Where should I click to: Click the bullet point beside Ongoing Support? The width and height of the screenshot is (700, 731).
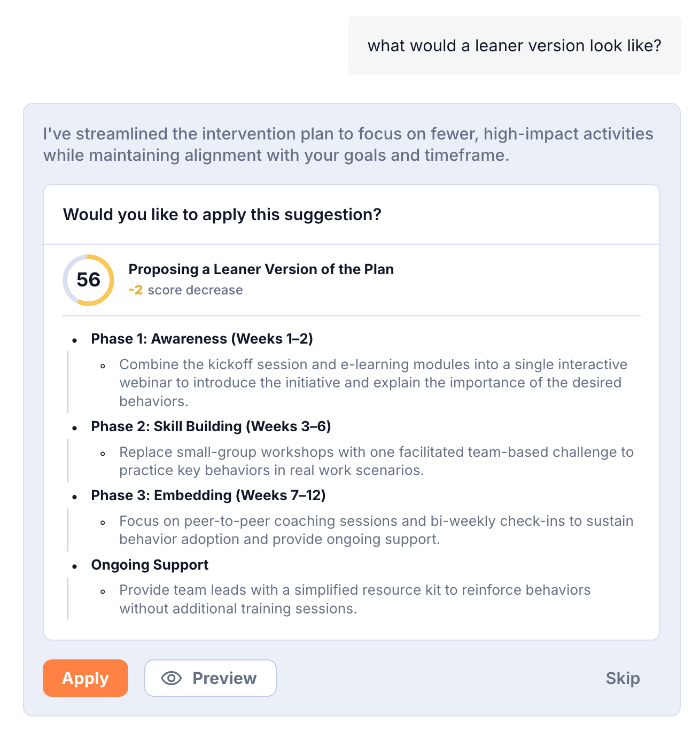pyautogui.click(x=75, y=566)
